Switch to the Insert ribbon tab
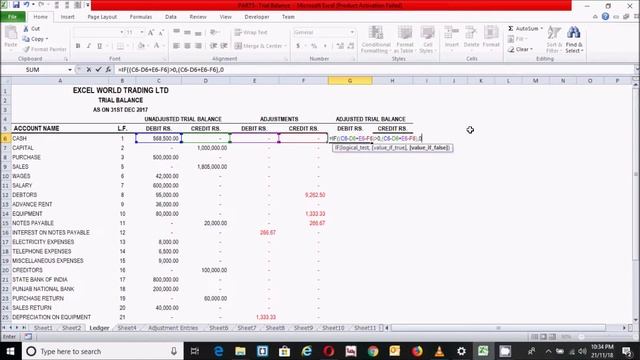The height and width of the screenshot is (360, 640). point(67,17)
